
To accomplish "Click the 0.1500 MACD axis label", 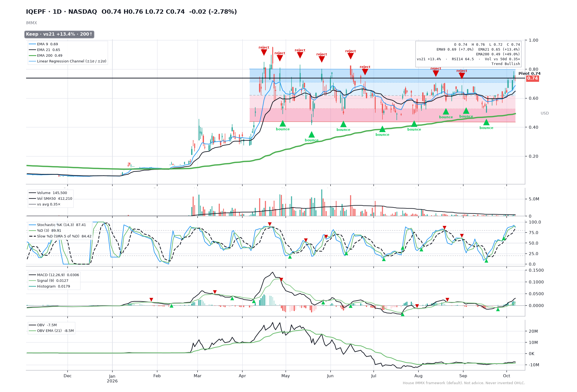I will point(536,270).
